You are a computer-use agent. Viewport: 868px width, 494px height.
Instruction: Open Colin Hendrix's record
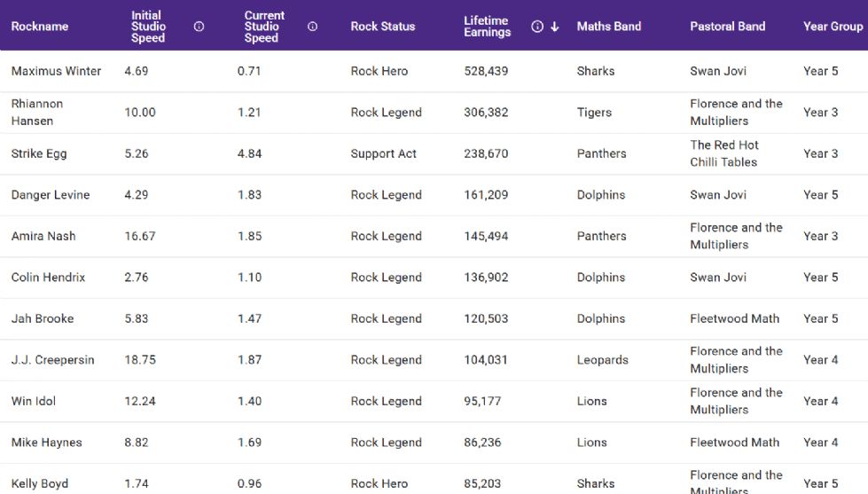pos(49,278)
